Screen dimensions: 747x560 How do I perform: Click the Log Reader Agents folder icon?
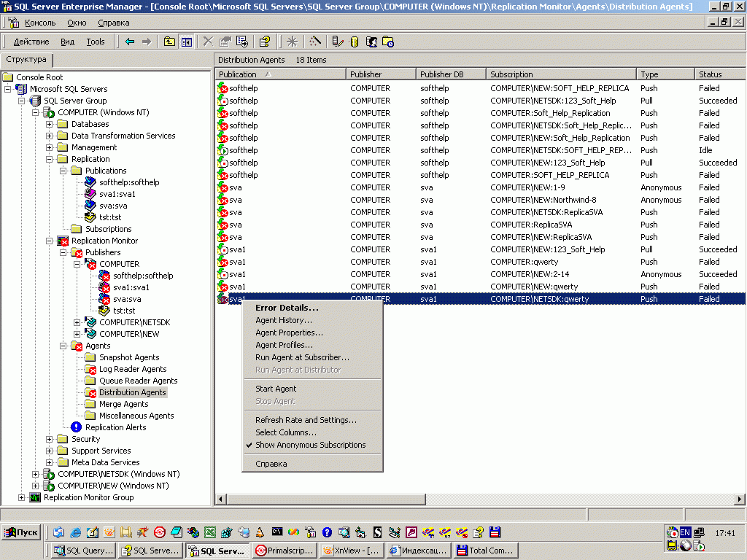click(90, 369)
